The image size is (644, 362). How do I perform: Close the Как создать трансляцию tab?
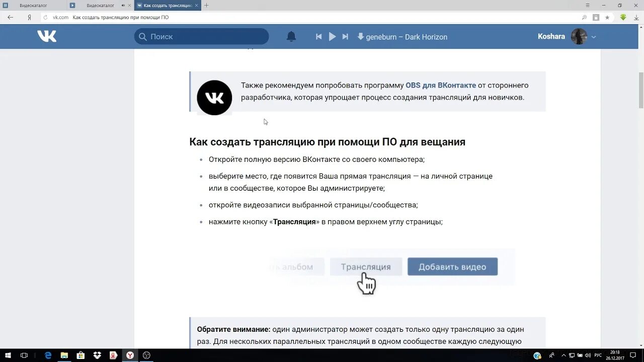(197, 5)
